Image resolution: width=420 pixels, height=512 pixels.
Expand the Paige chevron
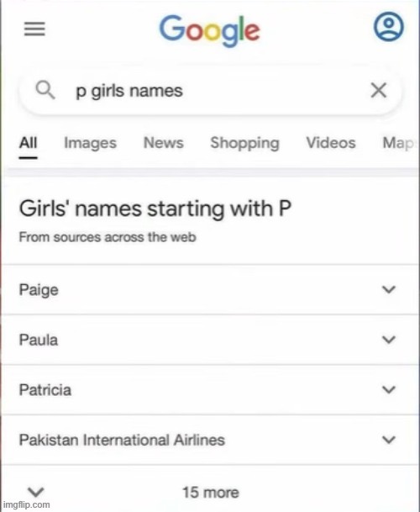tap(389, 290)
